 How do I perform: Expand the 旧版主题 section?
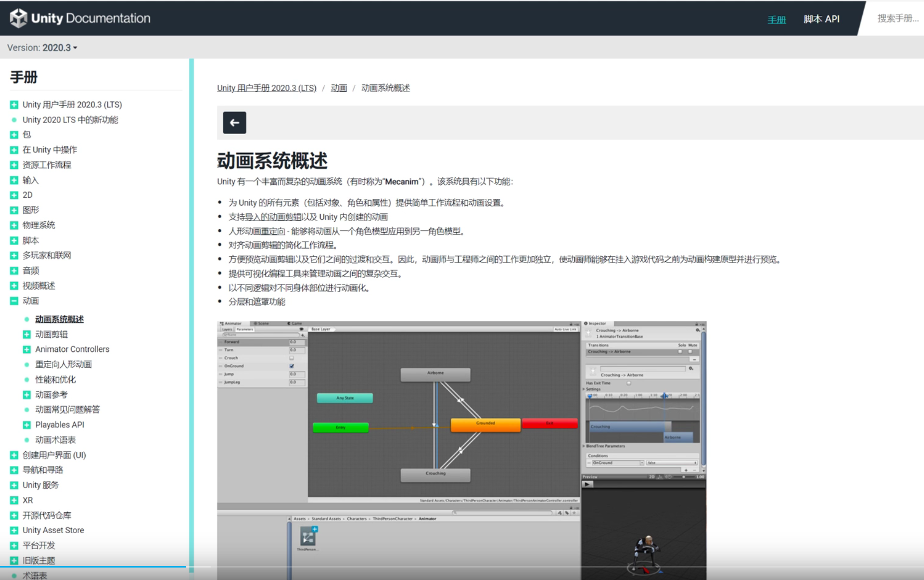(x=14, y=561)
